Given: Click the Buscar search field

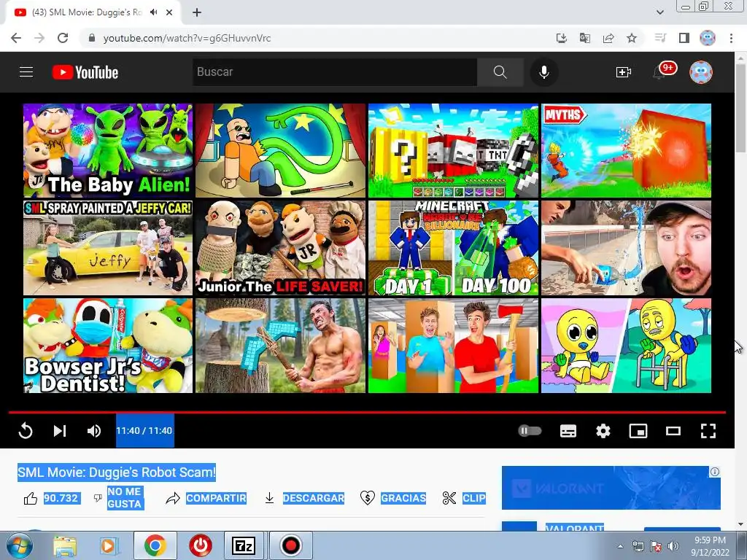Looking at the screenshot, I should point(334,72).
